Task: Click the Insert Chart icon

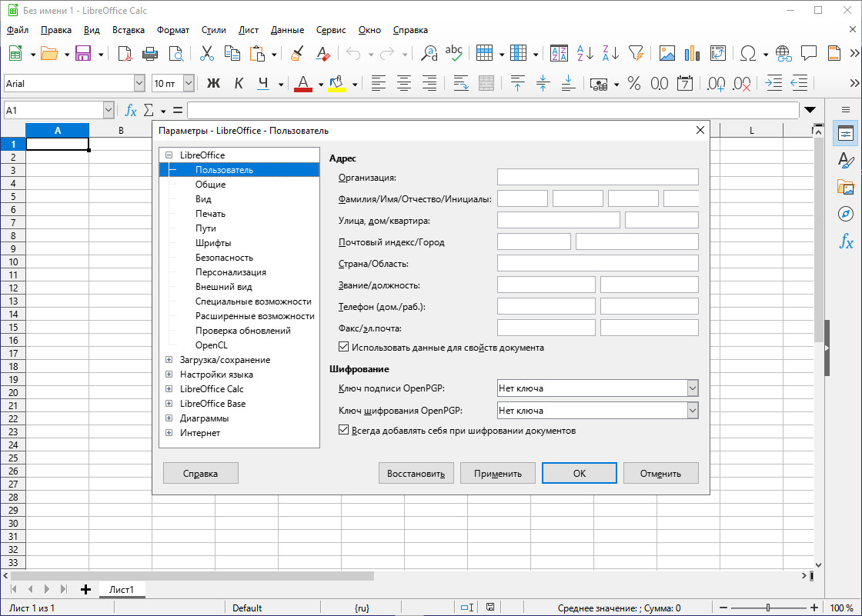Action: pos(693,53)
